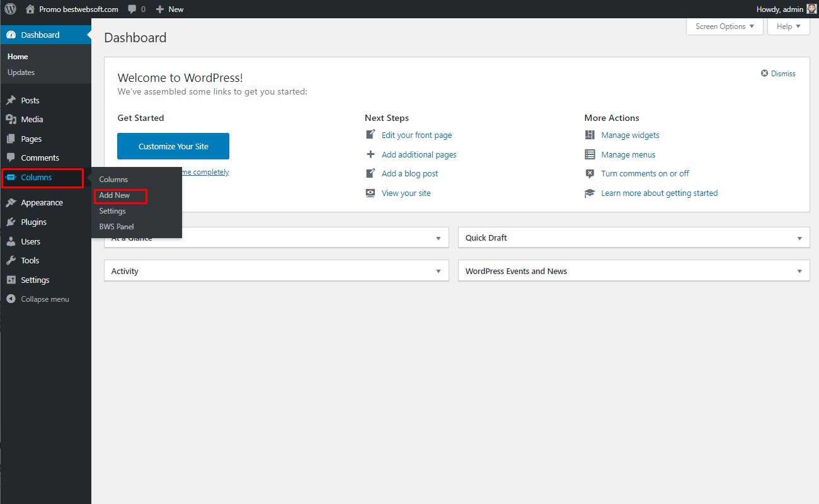Open the admin avatar in top right
The height and width of the screenshot is (504, 819).
click(811, 9)
